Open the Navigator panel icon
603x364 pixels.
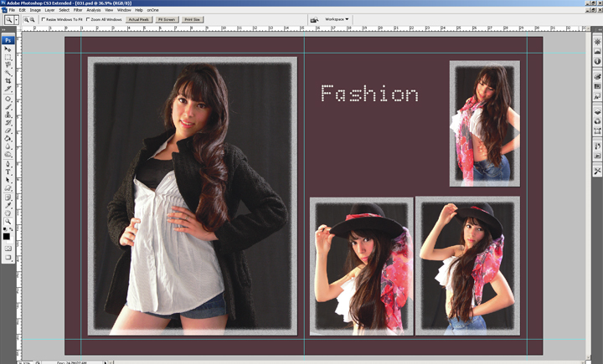[x=597, y=41]
